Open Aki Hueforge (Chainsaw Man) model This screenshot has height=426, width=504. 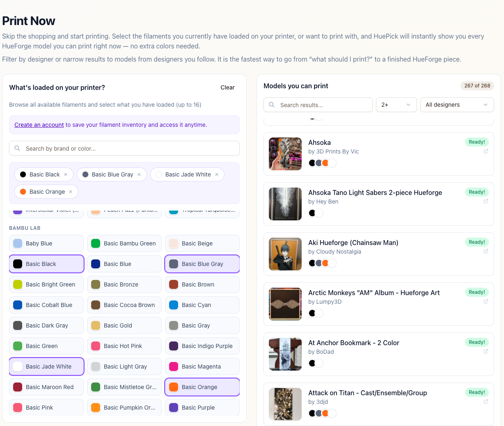[353, 243]
